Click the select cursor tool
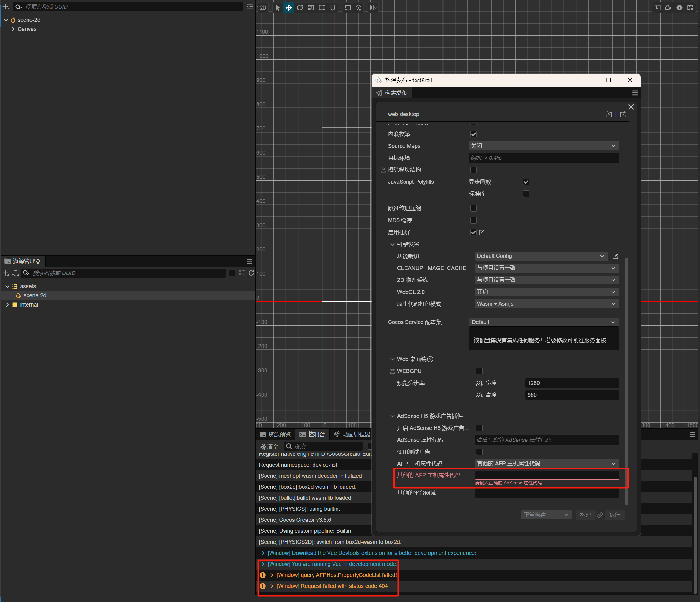 pos(278,8)
